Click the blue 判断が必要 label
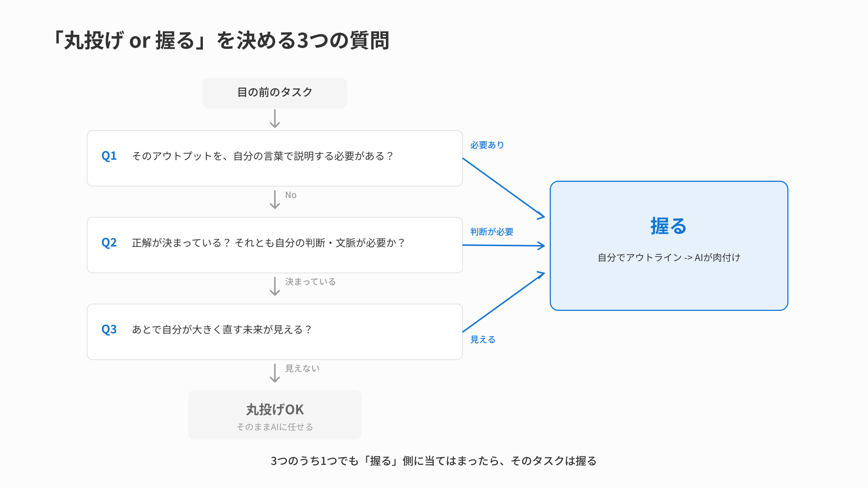Screen dimensions: 868x488 pos(492,232)
